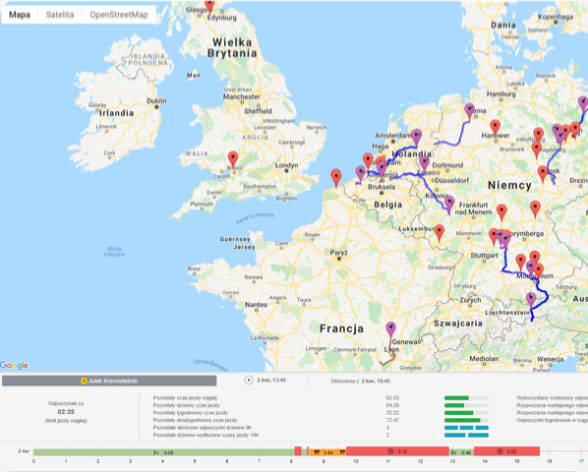Image resolution: width=588 pixels, height=472 pixels.
Task: Select the purple marker east of Amsterdam
Action: pos(417,137)
